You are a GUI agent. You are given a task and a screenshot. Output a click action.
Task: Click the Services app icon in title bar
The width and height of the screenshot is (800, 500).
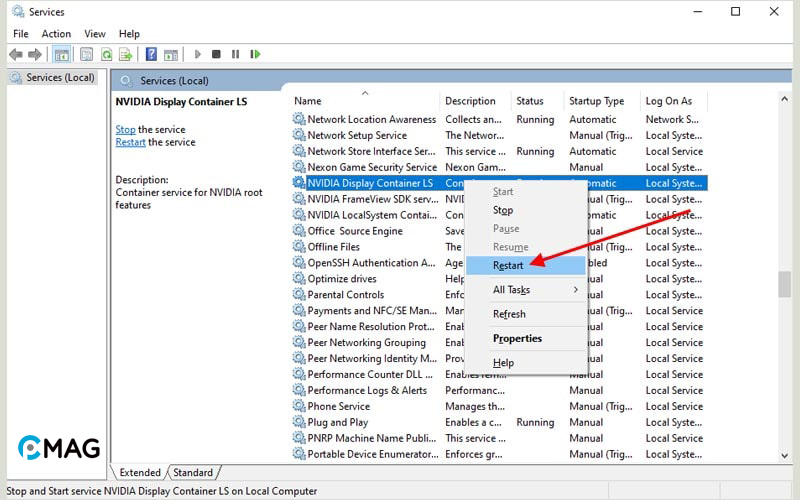[x=18, y=11]
